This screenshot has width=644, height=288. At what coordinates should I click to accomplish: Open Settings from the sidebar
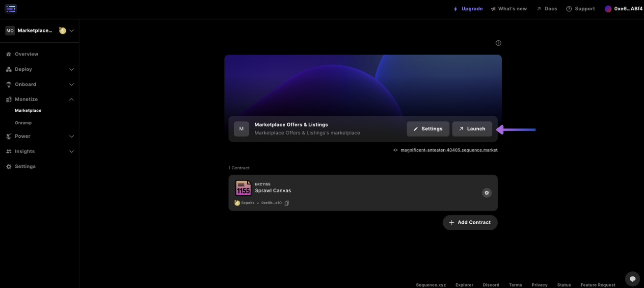click(25, 166)
